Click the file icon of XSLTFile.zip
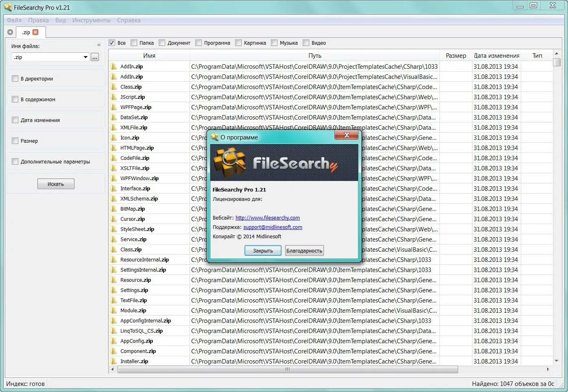The height and width of the screenshot is (392, 568). tap(114, 168)
